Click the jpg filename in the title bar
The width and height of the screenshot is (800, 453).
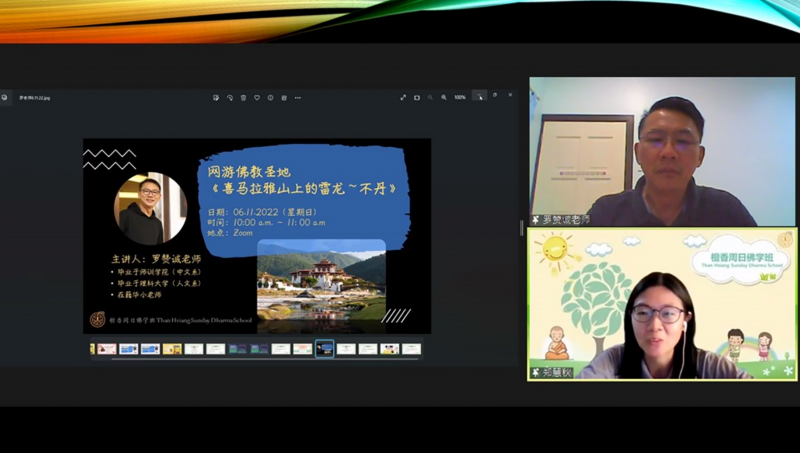pyautogui.click(x=33, y=97)
